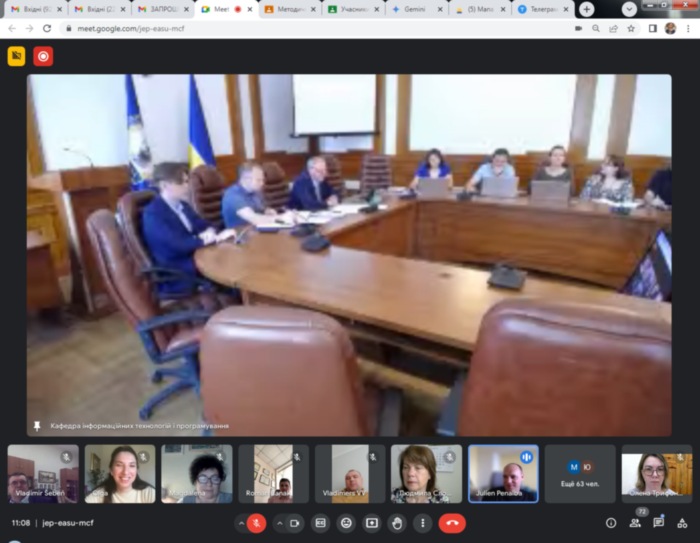Viewport: 700px width, 543px height.
Task: Select Julien Penalba's participant thumbnail
Action: pyautogui.click(x=503, y=473)
